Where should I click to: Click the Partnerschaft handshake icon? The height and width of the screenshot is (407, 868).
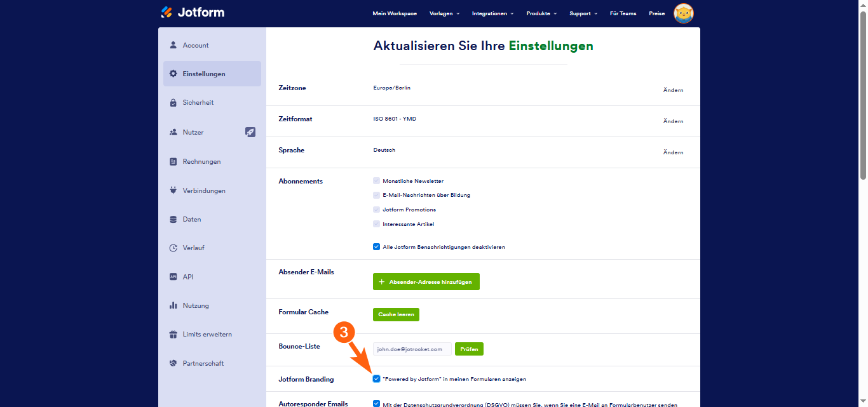173,363
